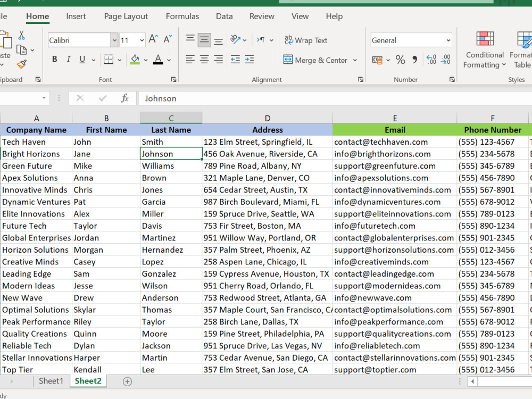532x399 pixels.
Task: Click the Copy icon
Action: 21,50
